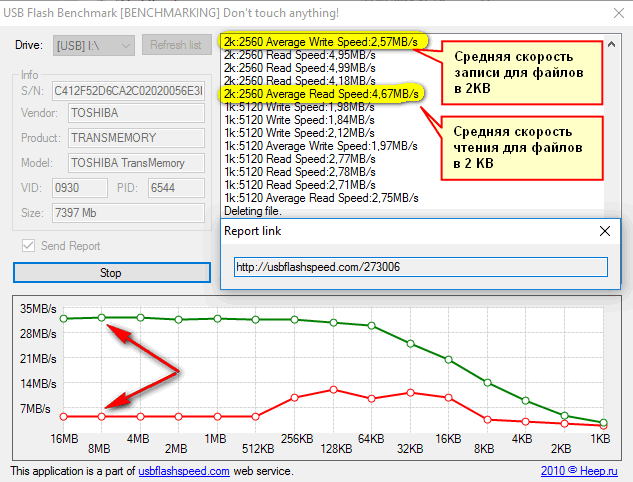Close the USB Flash Benchmark window
This screenshot has width=633, height=482.
pos(618,13)
